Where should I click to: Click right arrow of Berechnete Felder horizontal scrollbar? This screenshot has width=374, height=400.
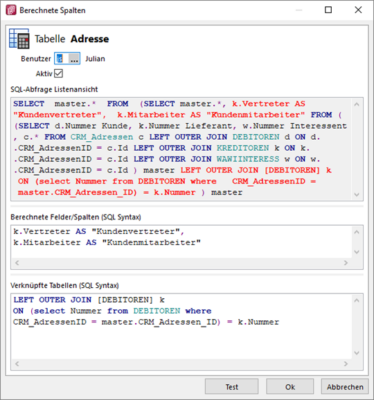pos(346,263)
